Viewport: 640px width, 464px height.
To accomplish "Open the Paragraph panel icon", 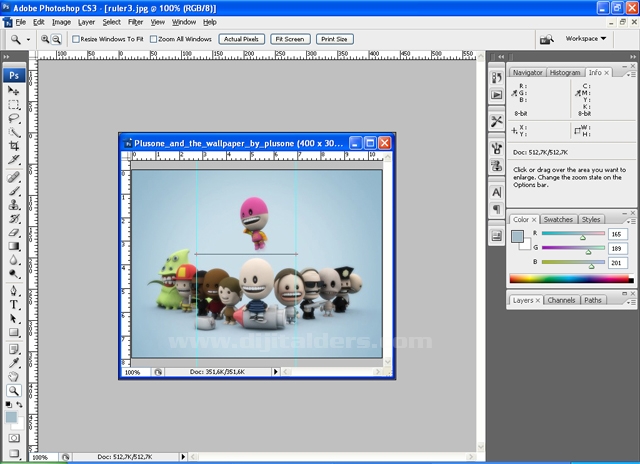I will coord(496,209).
